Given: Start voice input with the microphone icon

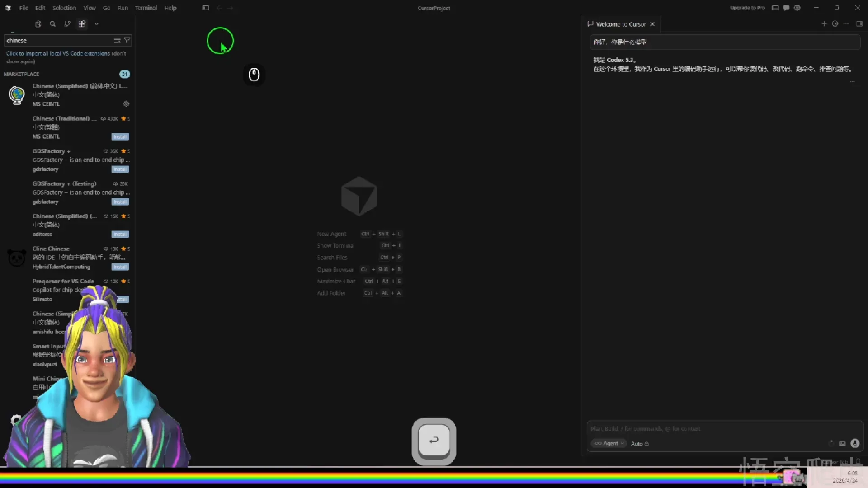Looking at the screenshot, I should click(x=854, y=443).
